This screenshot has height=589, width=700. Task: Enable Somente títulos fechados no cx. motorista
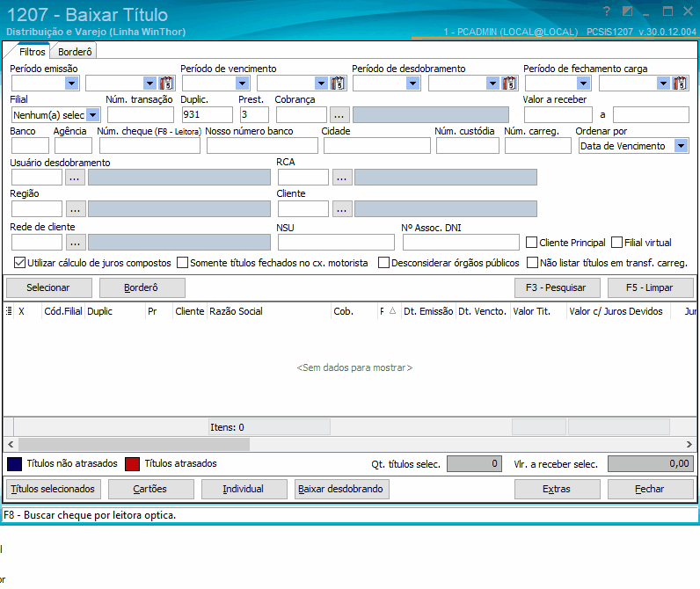[182, 263]
